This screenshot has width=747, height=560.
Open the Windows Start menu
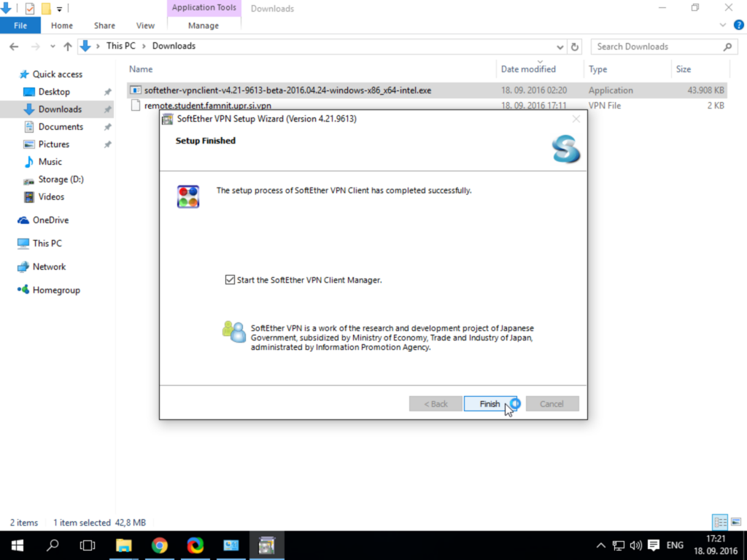[x=18, y=545]
